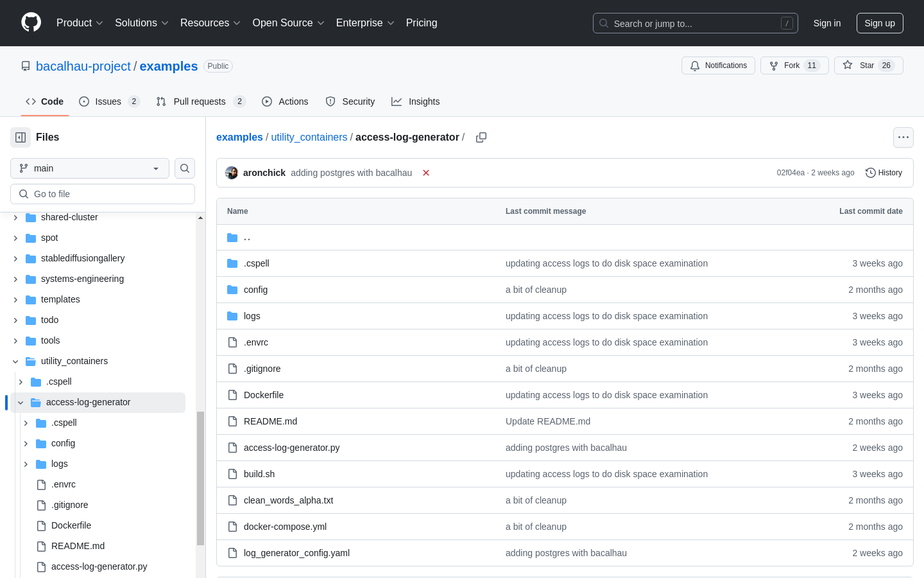Image resolution: width=924 pixels, height=578 pixels.
Task: Switch to the Code tab
Action: [45, 101]
